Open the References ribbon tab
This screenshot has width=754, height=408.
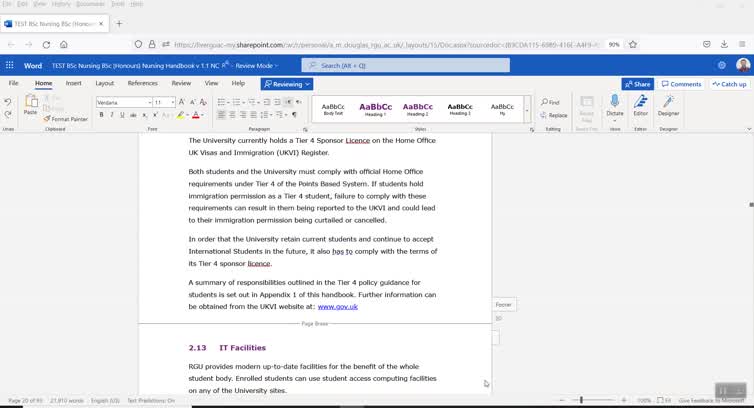pyautogui.click(x=142, y=84)
